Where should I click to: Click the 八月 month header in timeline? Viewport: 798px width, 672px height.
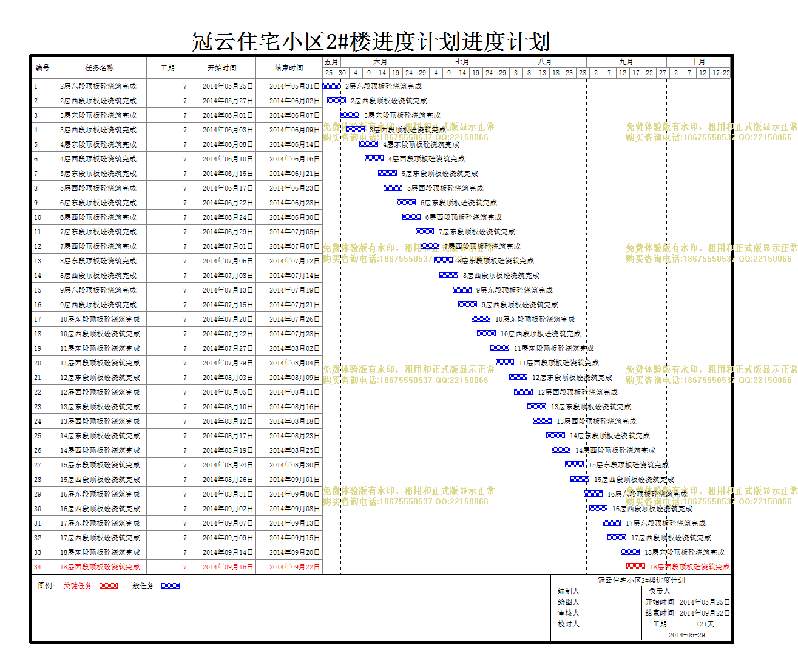tap(545, 62)
